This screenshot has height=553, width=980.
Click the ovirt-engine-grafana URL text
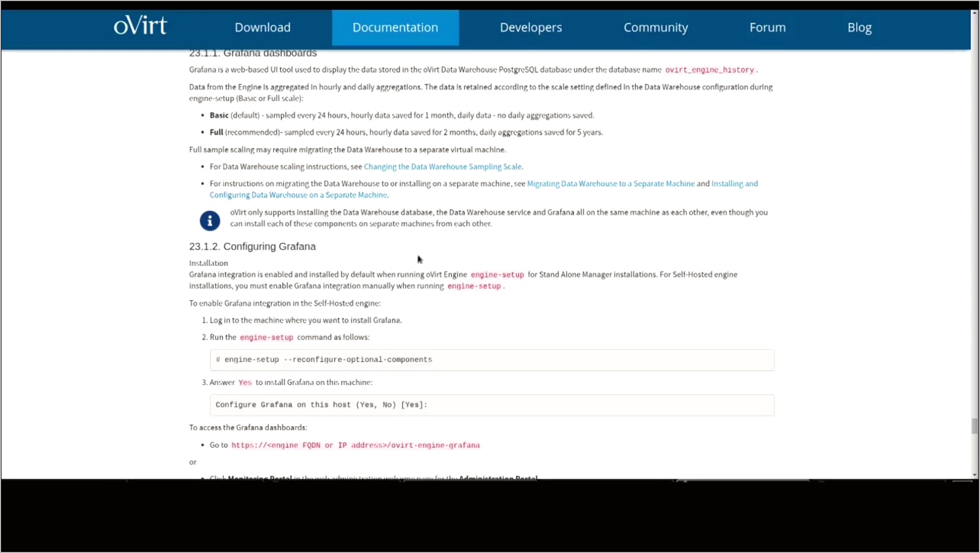[x=356, y=445]
